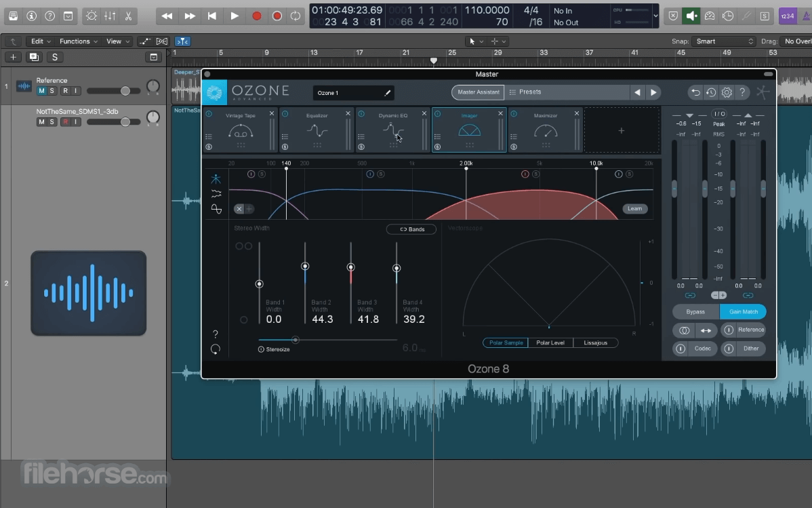Expand the LCD display mode chevron

pos(655,16)
